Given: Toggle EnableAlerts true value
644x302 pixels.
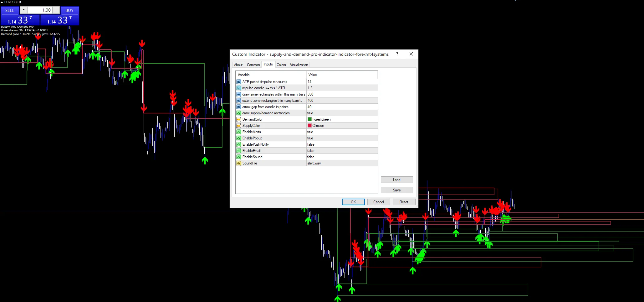Looking at the screenshot, I should (x=342, y=132).
